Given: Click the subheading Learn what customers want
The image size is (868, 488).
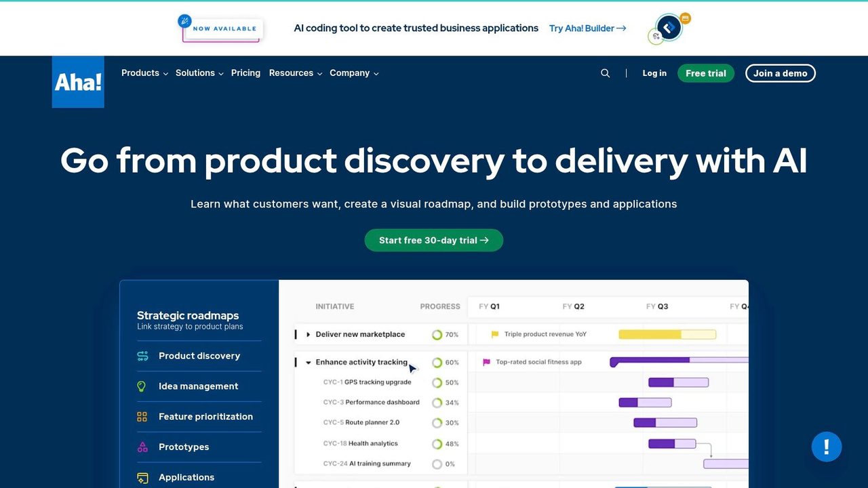Looking at the screenshot, I should pyautogui.click(x=434, y=204).
